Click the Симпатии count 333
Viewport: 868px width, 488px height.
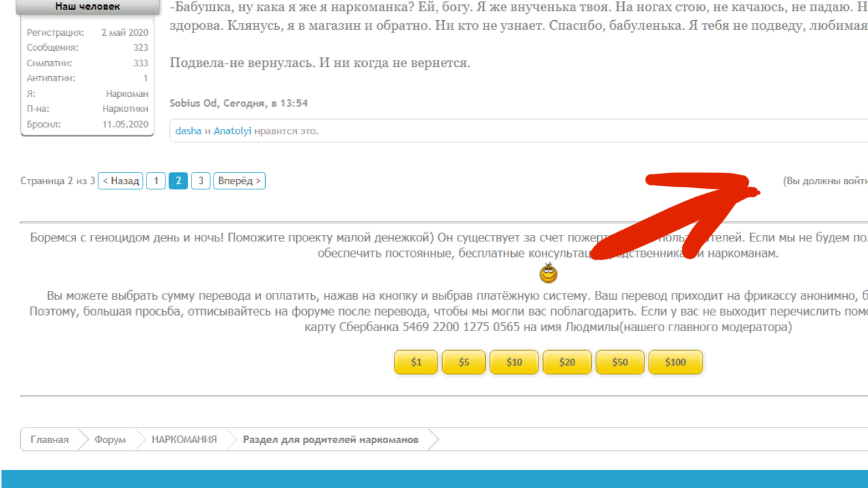pos(141,63)
